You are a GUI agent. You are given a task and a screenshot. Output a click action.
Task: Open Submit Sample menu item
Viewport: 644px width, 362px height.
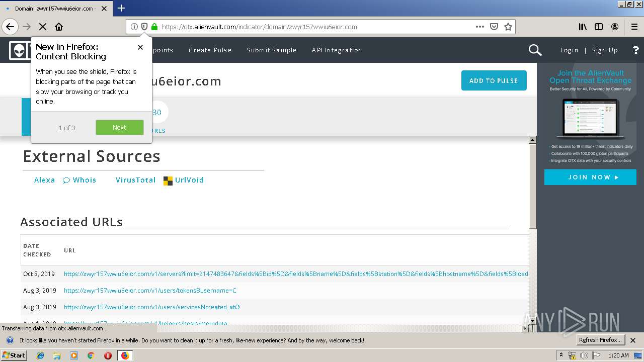[272, 50]
